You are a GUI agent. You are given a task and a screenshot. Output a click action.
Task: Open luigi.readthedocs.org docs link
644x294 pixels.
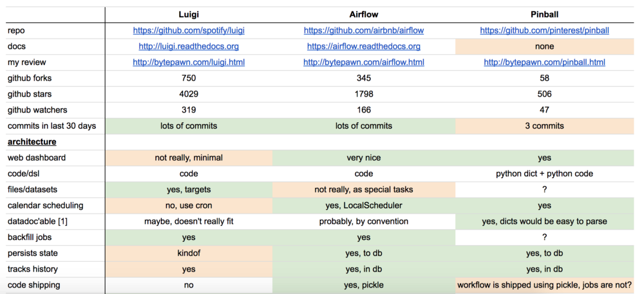tap(189, 46)
